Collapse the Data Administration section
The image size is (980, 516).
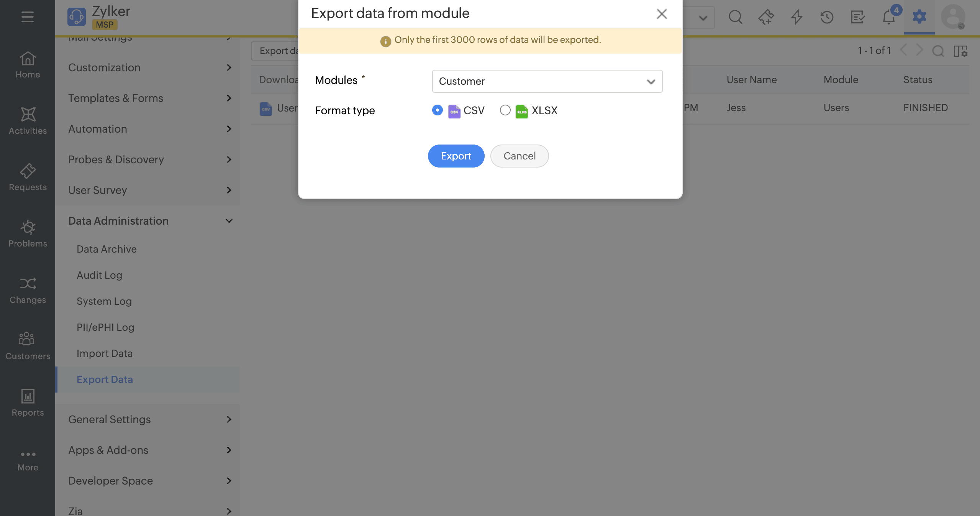click(x=229, y=221)
